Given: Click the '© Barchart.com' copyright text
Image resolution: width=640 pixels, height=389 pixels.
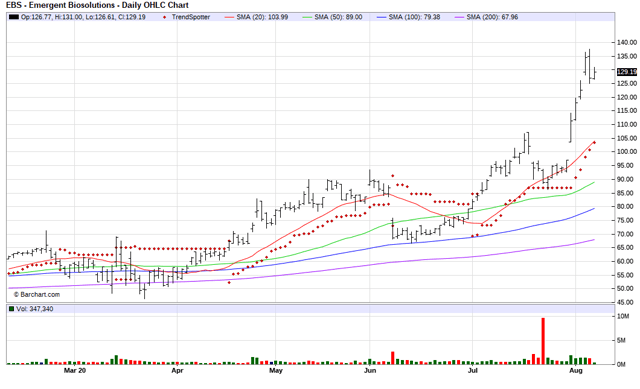Looking at the screenshot, I should (37, 294).
